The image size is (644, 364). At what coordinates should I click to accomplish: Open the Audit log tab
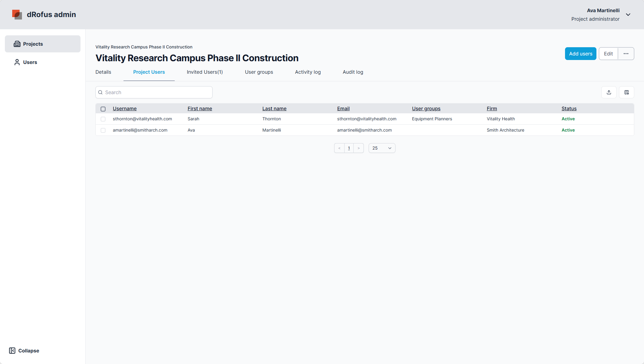(353, 72)
